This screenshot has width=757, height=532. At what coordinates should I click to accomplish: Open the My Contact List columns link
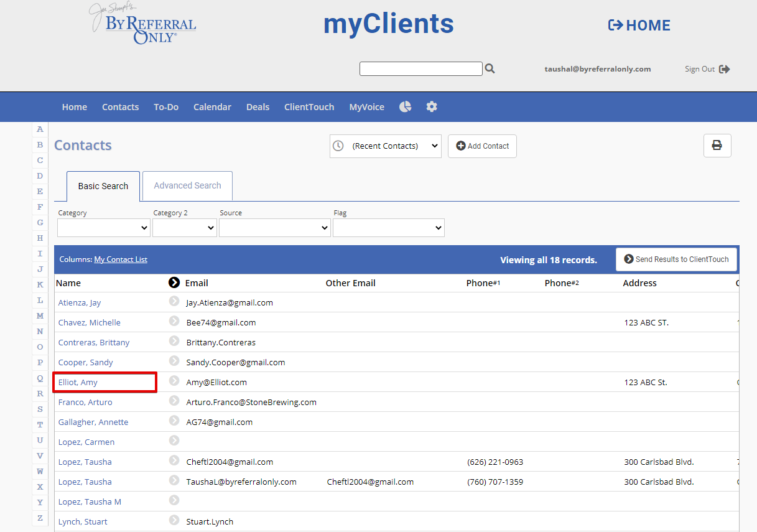pyautogui.click(x=121, y=259)
